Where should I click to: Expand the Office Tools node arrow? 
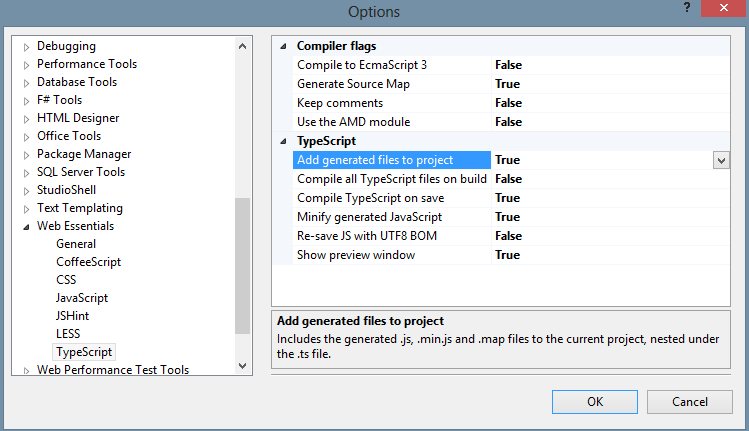click(x=26, y=137)
